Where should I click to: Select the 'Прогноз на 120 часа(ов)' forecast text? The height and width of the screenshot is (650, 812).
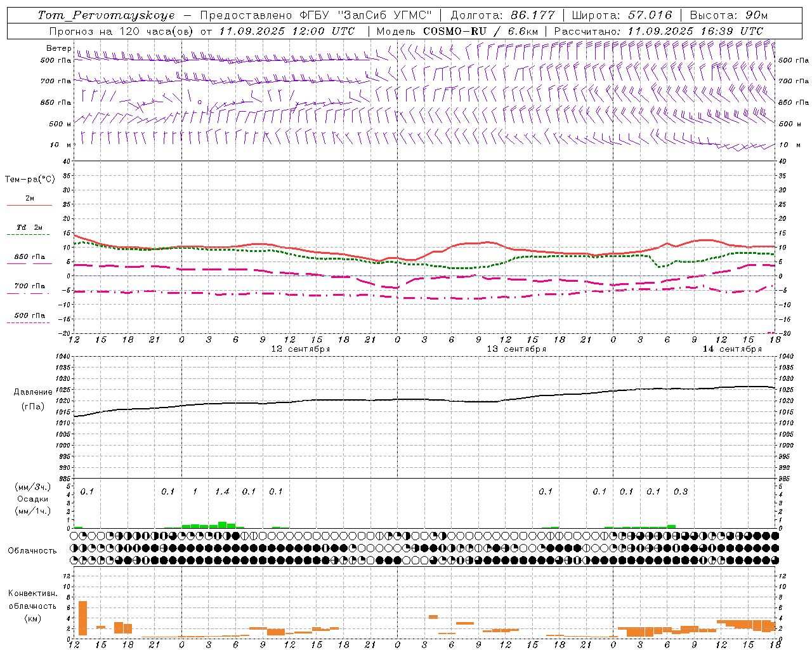coord(122,31)
